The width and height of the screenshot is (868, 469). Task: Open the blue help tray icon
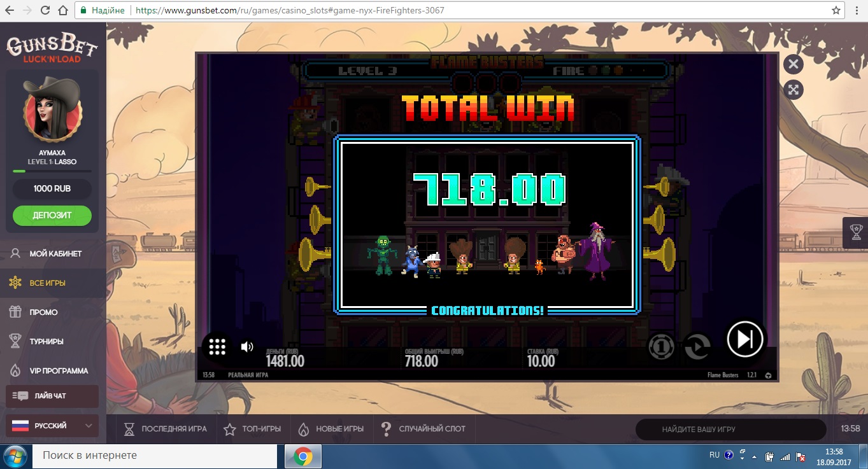point(729,456)
